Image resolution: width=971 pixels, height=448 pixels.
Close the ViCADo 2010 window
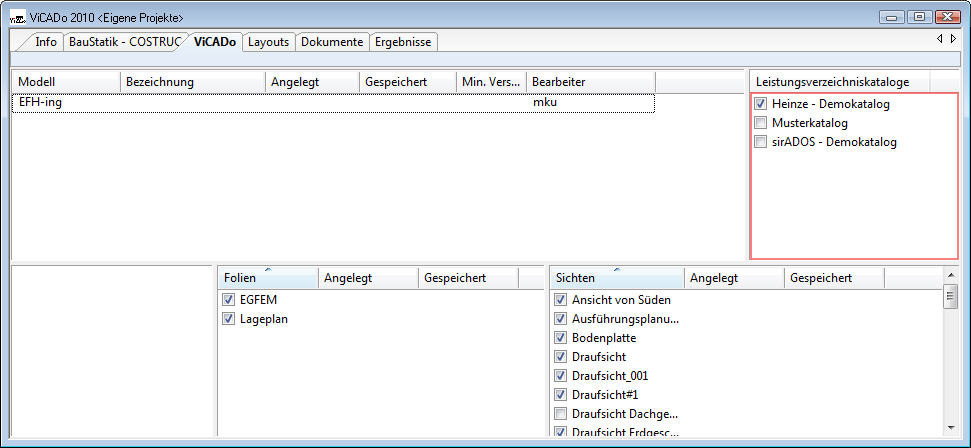(947, 17)
